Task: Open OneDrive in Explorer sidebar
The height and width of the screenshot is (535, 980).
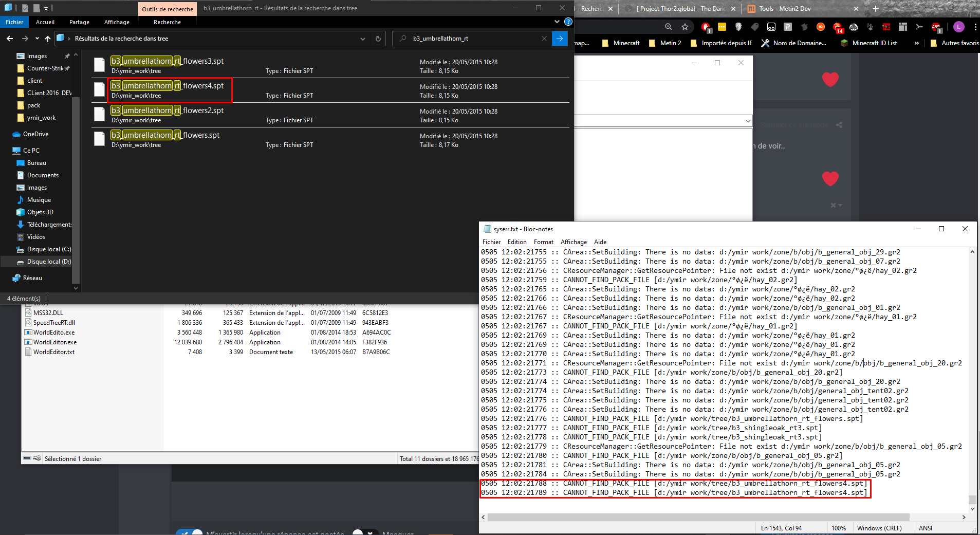Action: 35,134
